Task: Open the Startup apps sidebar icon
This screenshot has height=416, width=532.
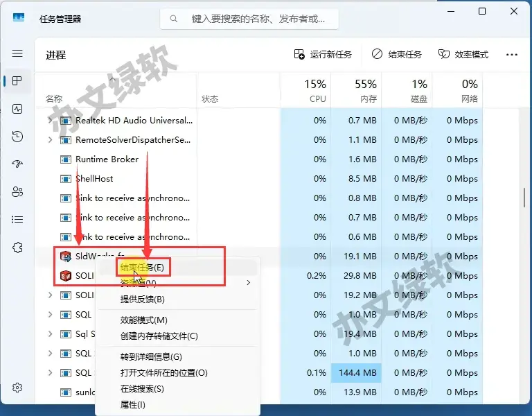Action: click(x=17, y=164)
